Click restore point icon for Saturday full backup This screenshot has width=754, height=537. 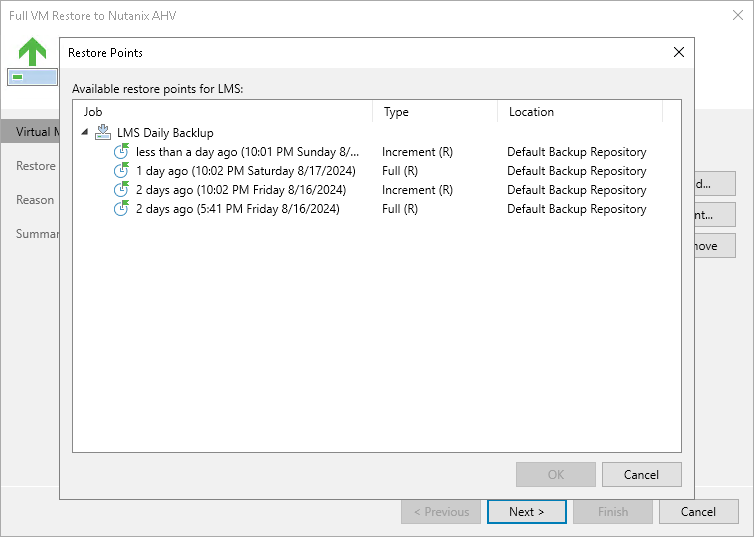121,171
